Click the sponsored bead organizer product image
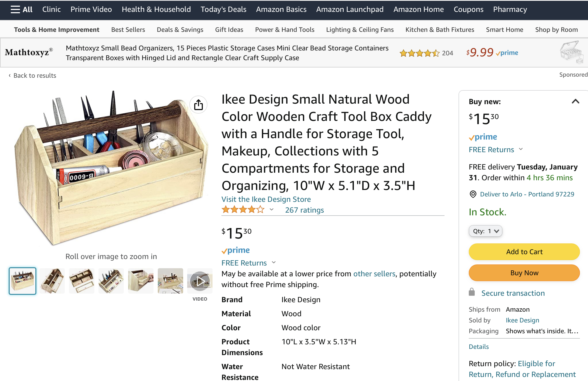588x381 pixels. tap(572, 53)
